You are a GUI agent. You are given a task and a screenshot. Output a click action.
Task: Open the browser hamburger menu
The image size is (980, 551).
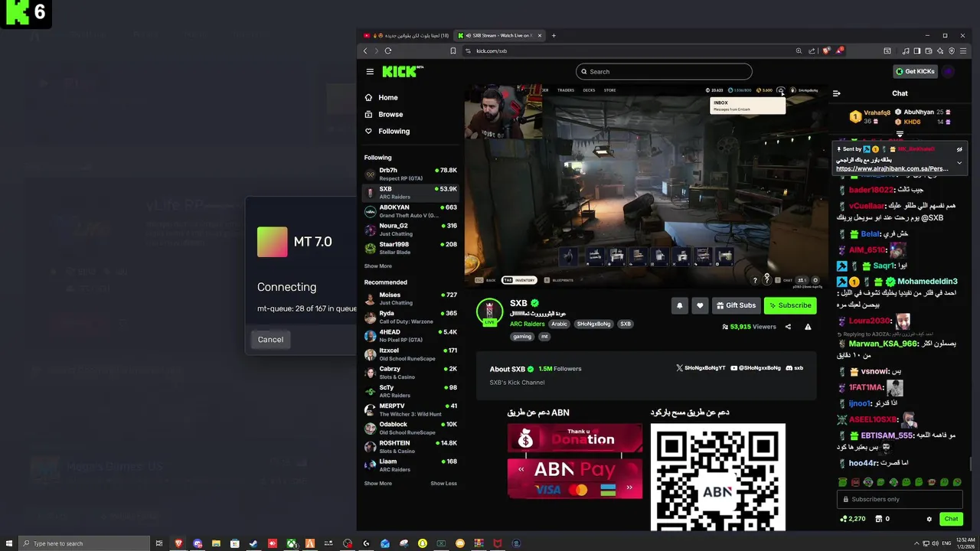point(962,51)
